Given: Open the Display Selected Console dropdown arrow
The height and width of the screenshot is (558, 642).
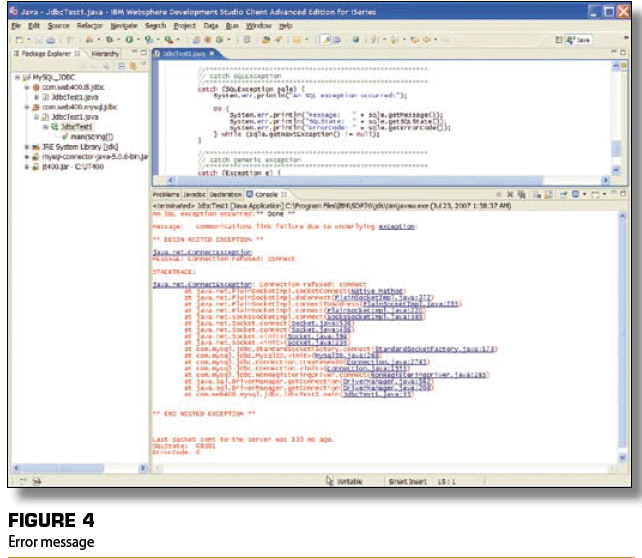Looking at the screenshot, I should coord(584,194).
